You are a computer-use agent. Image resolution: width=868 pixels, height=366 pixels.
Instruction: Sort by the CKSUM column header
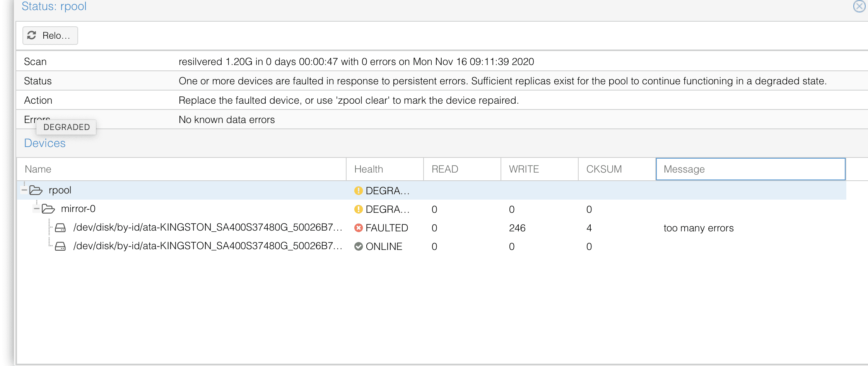click(x=617, y=169)
